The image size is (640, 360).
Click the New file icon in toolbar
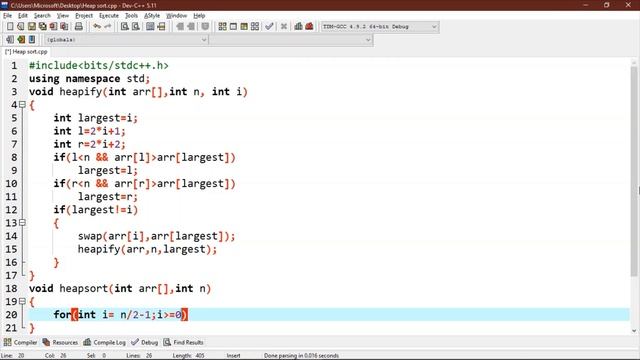[10, 27]
